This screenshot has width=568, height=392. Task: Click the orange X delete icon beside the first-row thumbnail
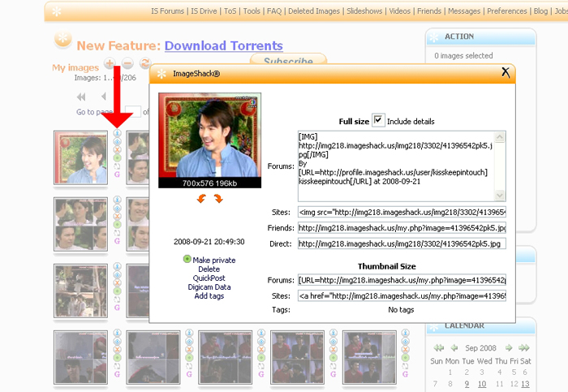(117, 149)
